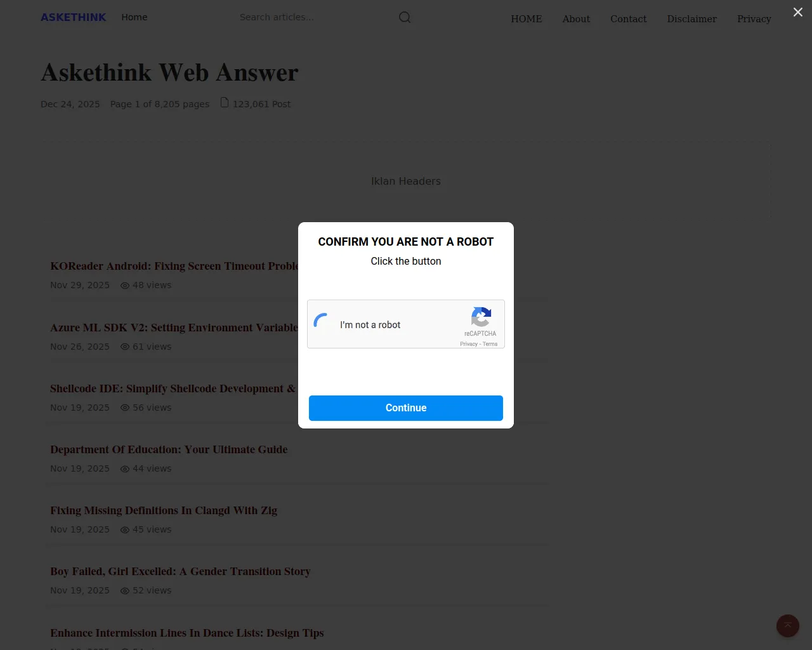
Task: Open the Contact menu item
Action: point(629,19)
